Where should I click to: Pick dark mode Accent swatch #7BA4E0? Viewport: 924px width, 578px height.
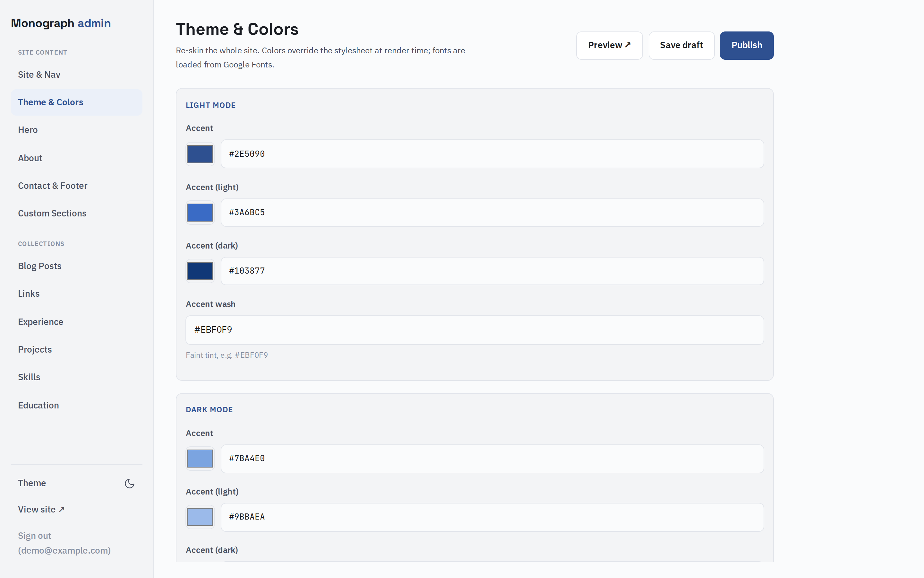coord(200,458)
